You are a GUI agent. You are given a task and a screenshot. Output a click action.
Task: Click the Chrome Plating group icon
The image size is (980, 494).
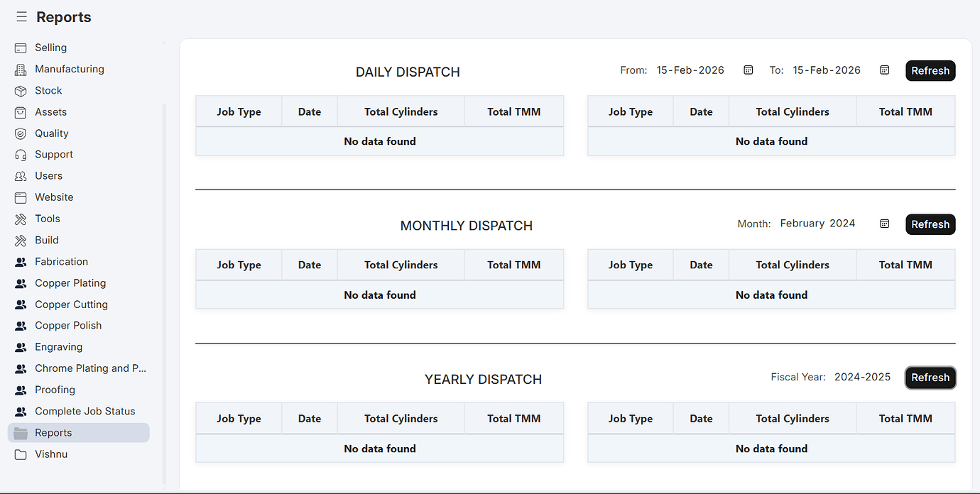point(21,368)
